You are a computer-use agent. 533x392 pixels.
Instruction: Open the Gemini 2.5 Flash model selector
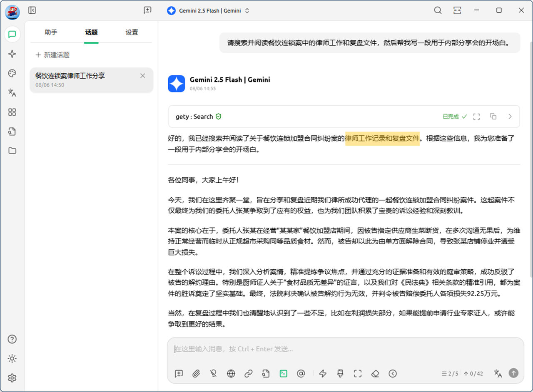(208, 11)
